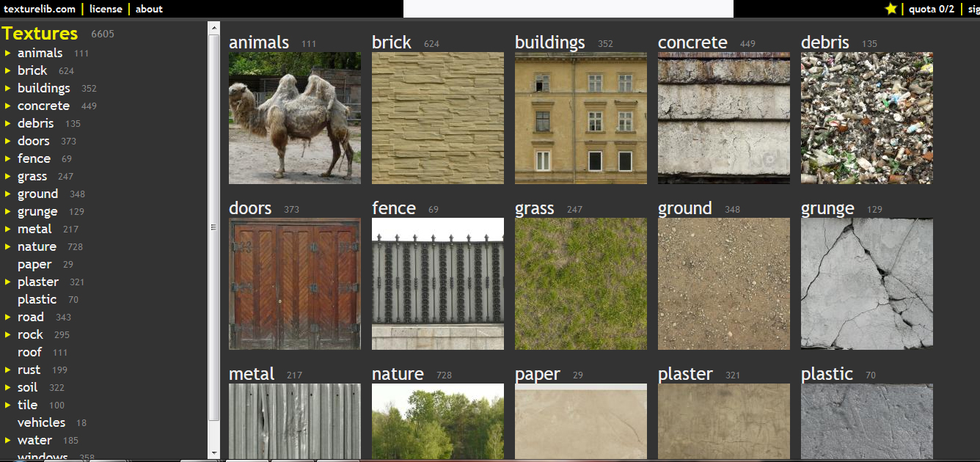Open the camel animals thumbnail

(295, 118)
